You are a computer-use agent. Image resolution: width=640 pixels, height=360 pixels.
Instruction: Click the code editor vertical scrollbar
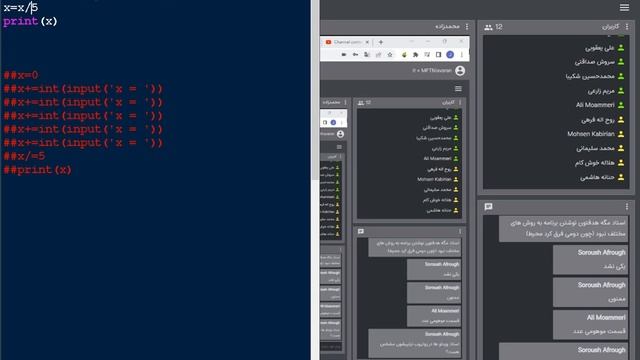click(315, 90)
